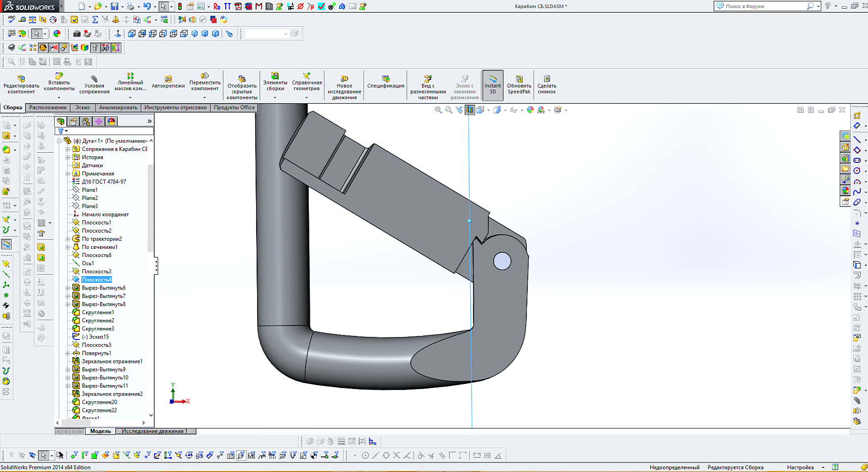Open ConfigurationManager tab icon
The width and height of the screenshot is (868, 472).
pos(86,121)
